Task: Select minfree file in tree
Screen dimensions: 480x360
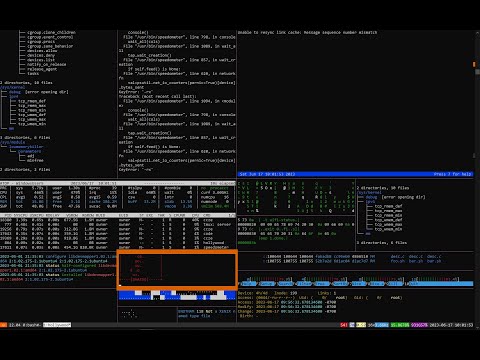Action: (x=35, y=160)
